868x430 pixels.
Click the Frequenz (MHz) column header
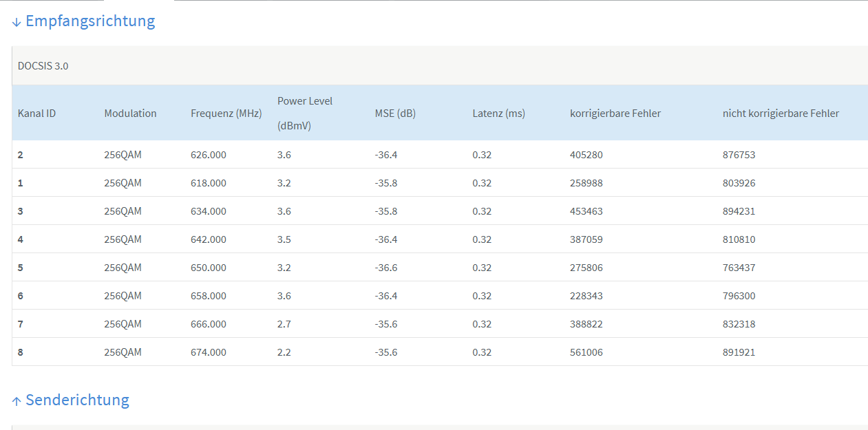click(x=226, y=114)
